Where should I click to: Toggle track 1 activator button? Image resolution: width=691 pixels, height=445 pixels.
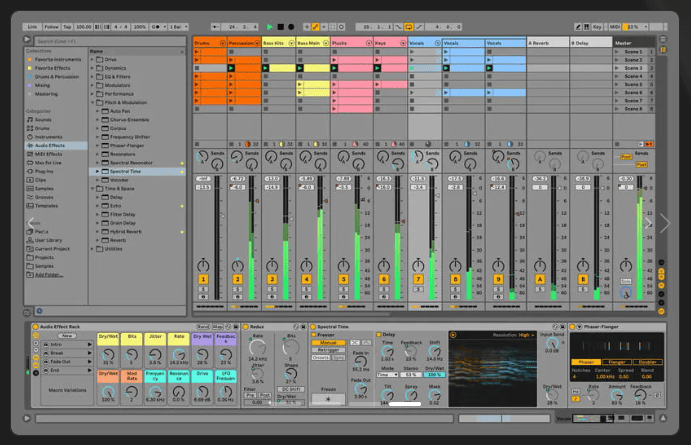pyautogui.click(x=203, y=279)
